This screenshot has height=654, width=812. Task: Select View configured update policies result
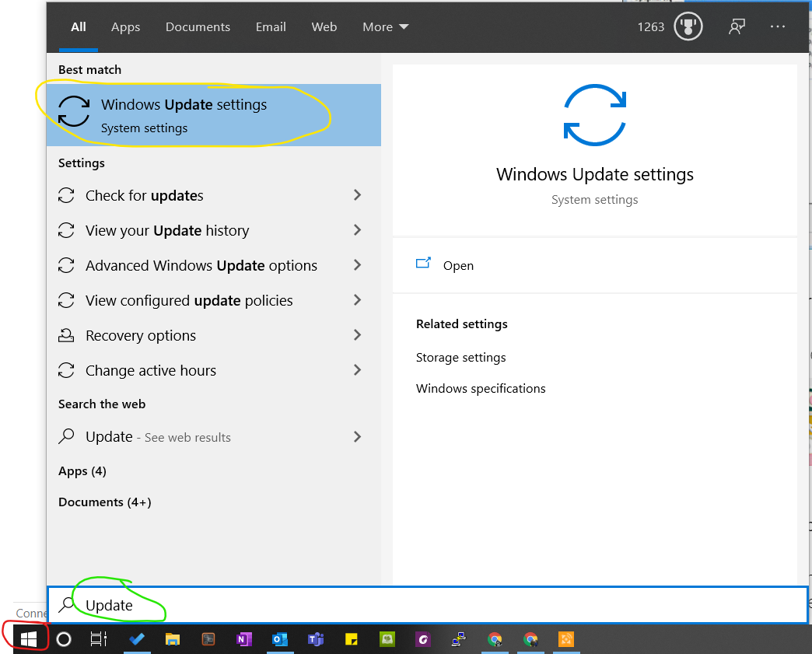[213, 300]
